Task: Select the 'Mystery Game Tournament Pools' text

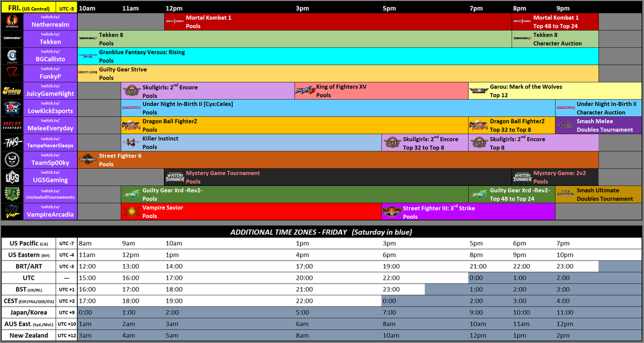Action: (x=223, y=177)
